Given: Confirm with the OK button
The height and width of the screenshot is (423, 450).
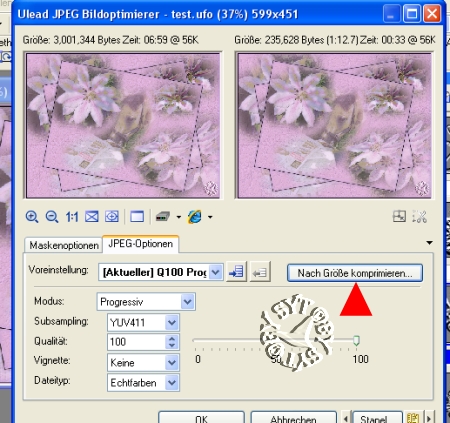Looking at the screenshot, I should 201,418.
